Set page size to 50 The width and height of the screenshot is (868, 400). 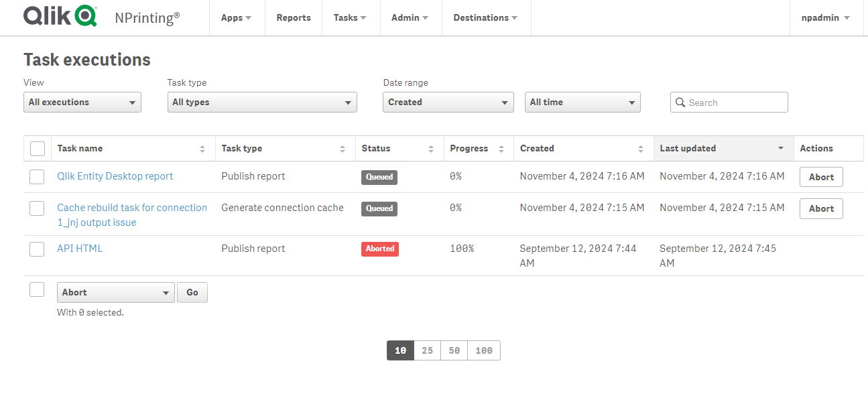(x=454, y=350)
